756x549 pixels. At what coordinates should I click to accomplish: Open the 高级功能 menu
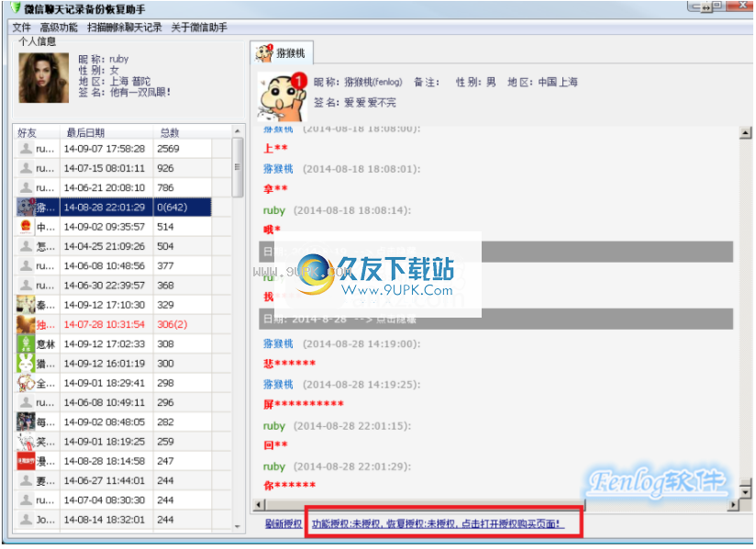click(59, 28)
